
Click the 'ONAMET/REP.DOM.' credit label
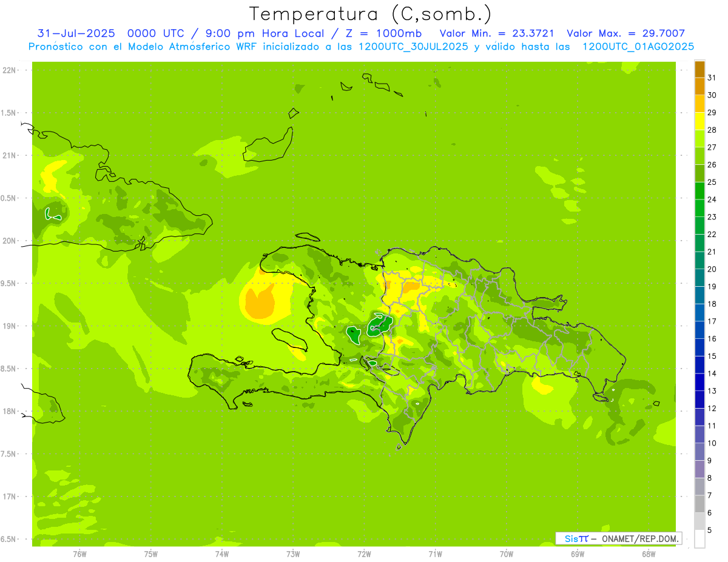pos(641,538)
